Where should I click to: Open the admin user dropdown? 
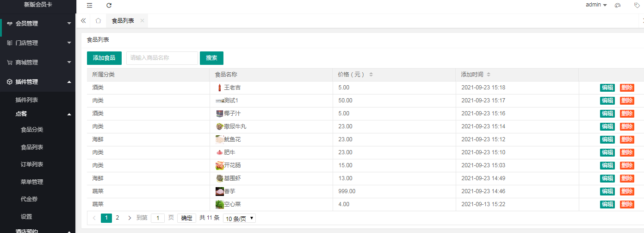(596, 5)
